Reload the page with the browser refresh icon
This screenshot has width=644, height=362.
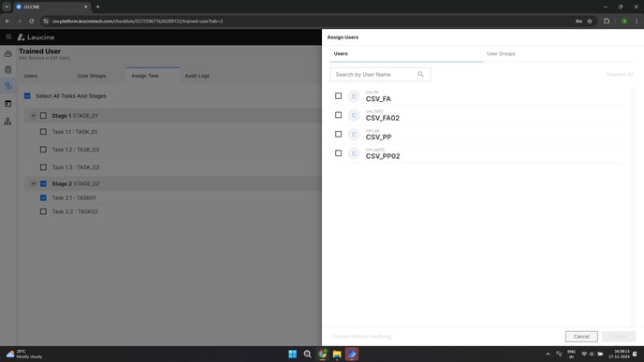pos(32,21)
